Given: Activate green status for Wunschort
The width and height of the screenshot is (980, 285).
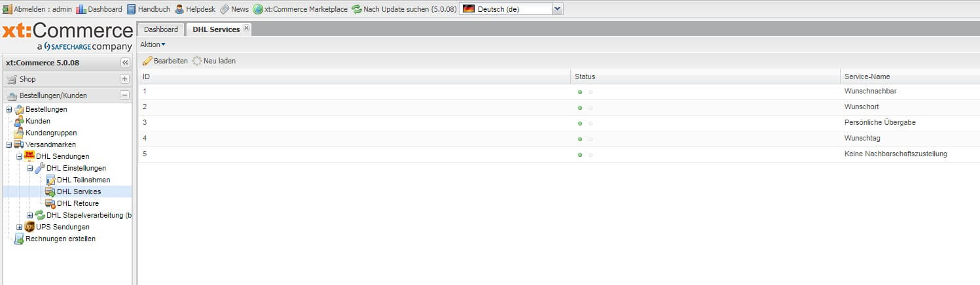Looking at the screenshot, I should click(580, 108).
